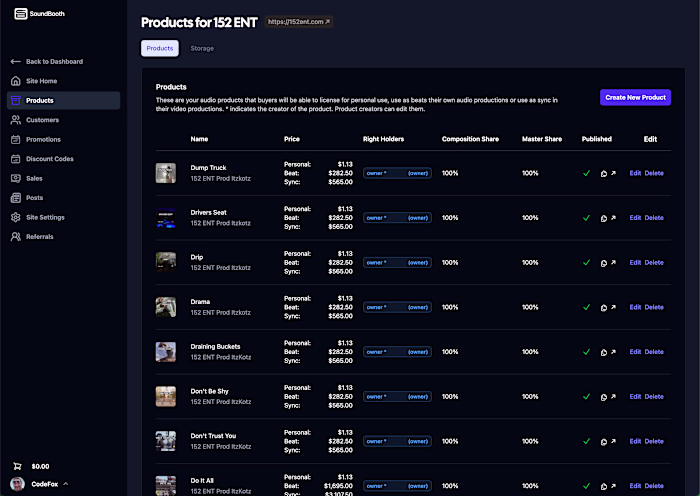Open the Customers sidebar item
The image size is (700, 496).
click(63, 120)
